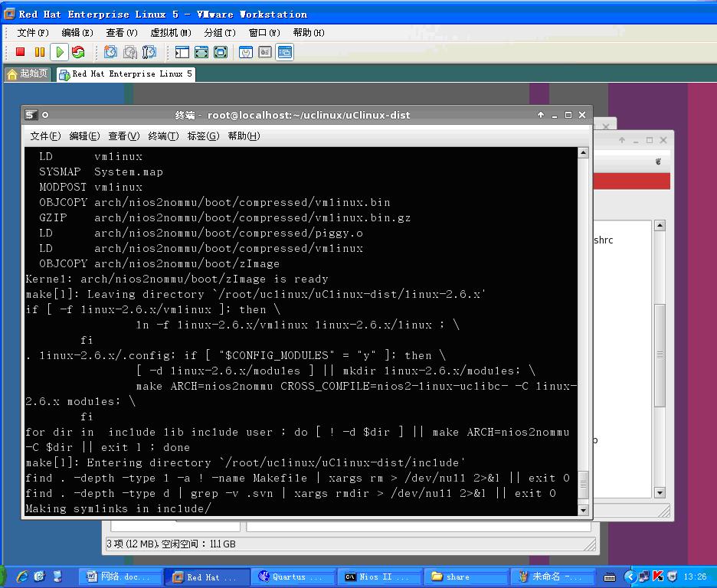Switch to the Nios II taskbar window

[380, 577]
